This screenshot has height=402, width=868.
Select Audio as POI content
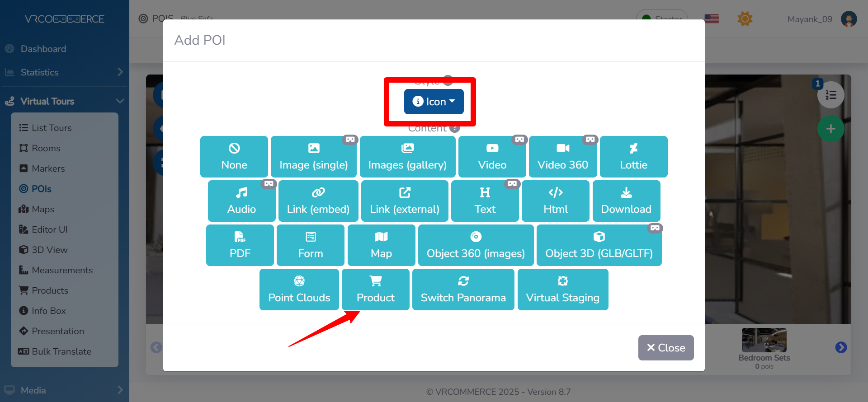coord(241,201)
